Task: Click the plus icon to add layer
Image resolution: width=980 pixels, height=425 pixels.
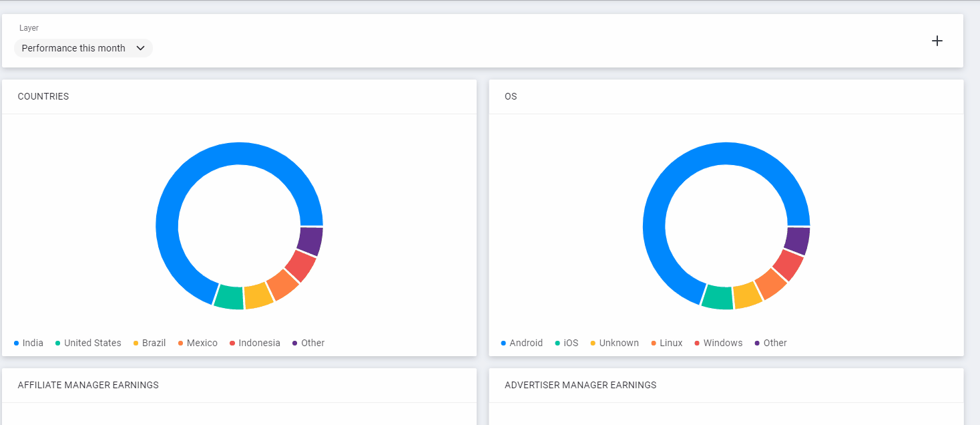Action: click(x=937, y=41)
